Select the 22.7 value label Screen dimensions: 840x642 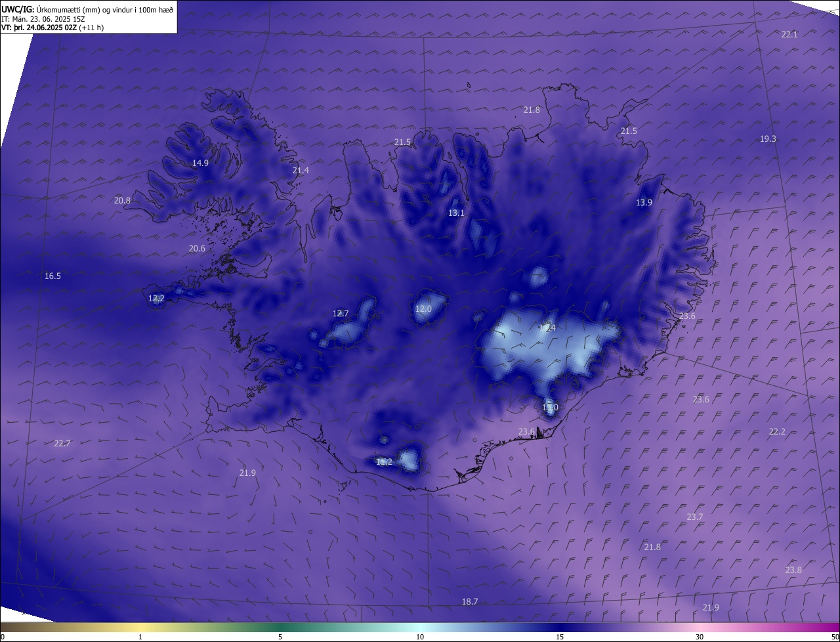[x=62, y=444]
